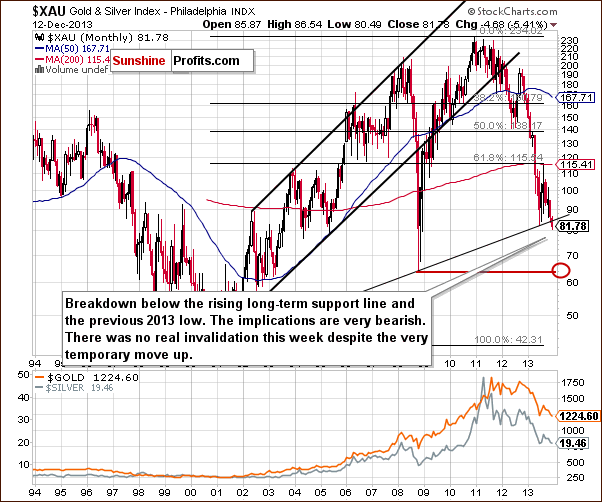Click the 38.2% Fibonacci retracement label

point(508,98)
